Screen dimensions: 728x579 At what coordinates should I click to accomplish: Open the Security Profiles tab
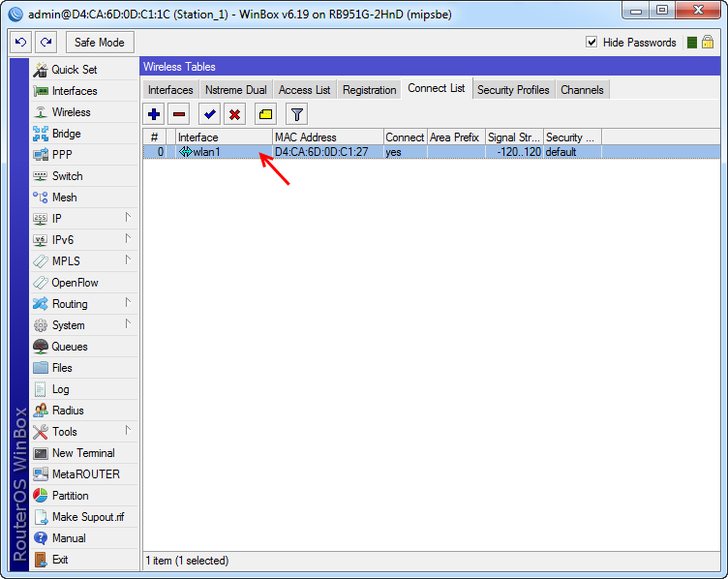513,90
